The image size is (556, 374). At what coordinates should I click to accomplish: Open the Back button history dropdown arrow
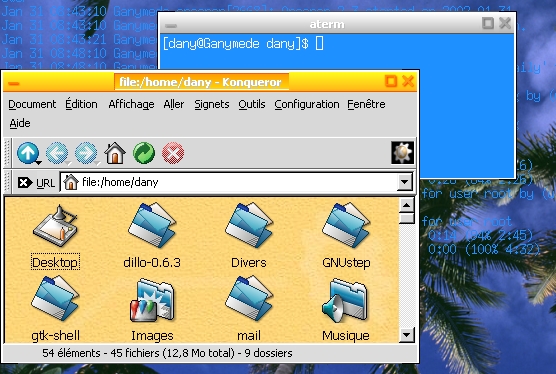coord(68,163)
